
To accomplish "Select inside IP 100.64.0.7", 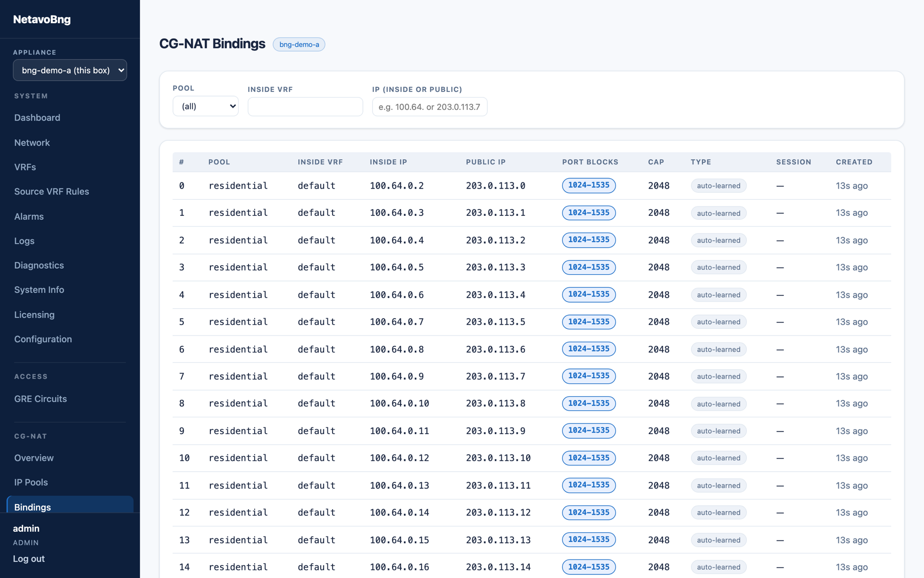I will click(x=397, y=322).
